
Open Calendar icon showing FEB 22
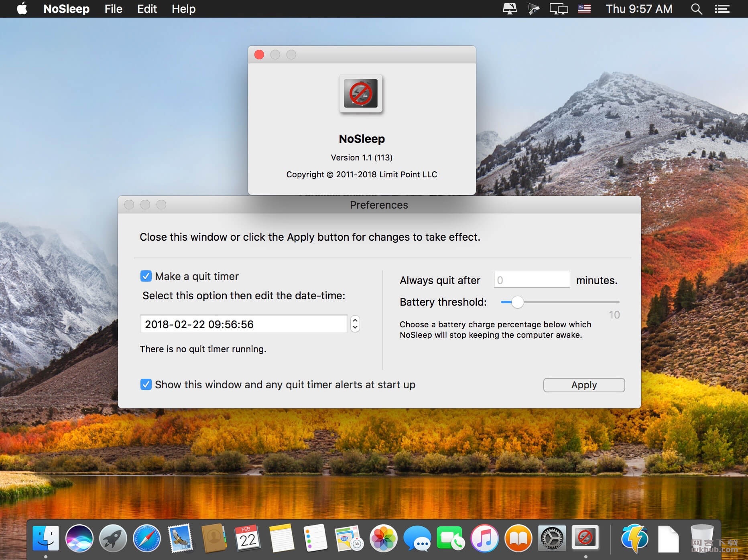[248, 538]
